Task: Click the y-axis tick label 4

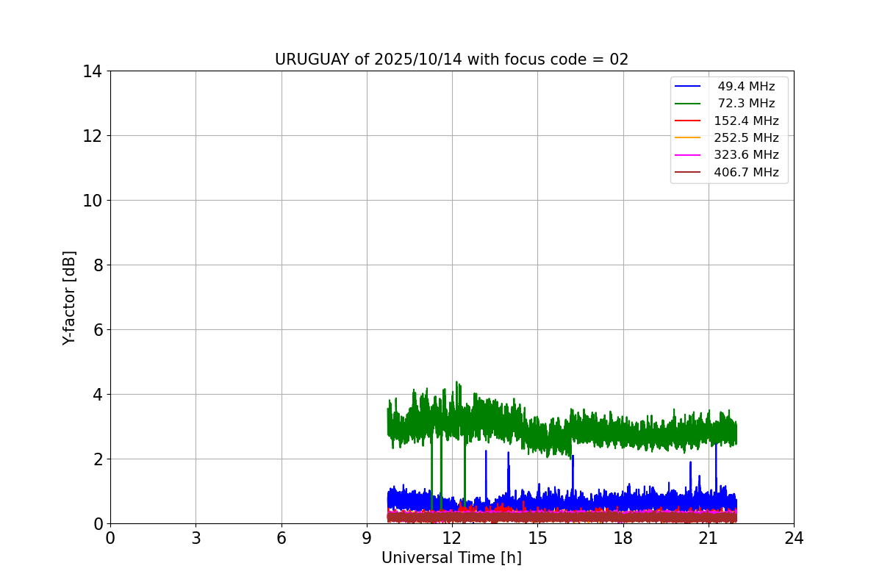Action: (97, 395)
